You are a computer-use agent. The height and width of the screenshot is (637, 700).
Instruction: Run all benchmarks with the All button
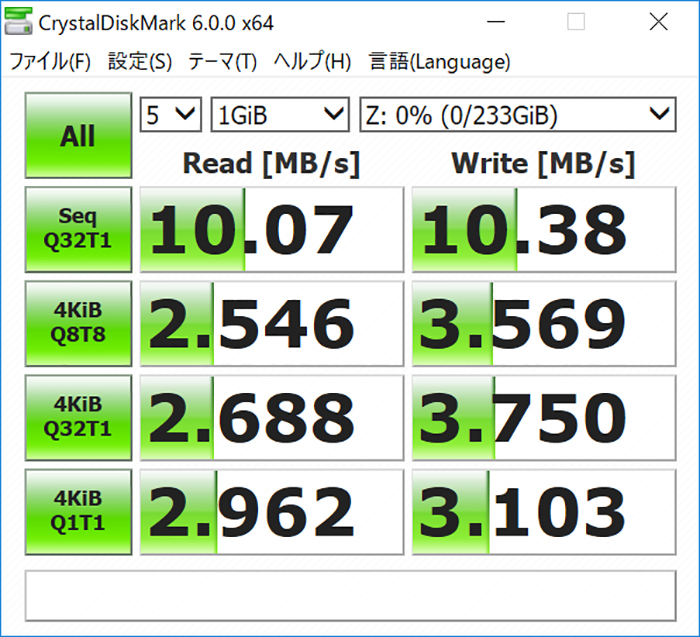[78, 136]
